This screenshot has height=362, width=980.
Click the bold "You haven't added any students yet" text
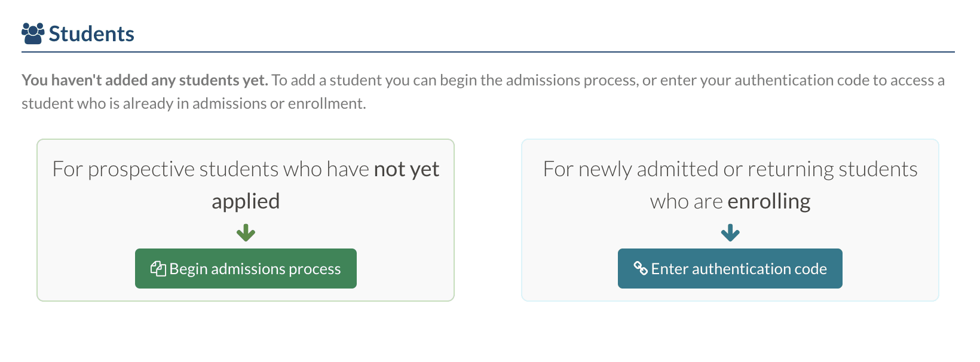[145, 80]
